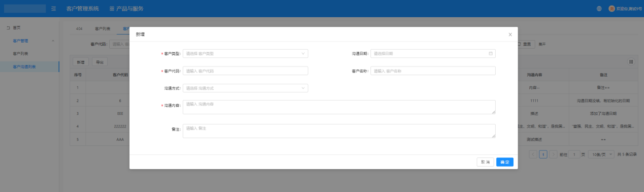Image resolution: width=644 pixels, height=192 pixels.
Task: Click the cell 添加了沟通日期
Action: pyautogui.click(x=603, y=113)
